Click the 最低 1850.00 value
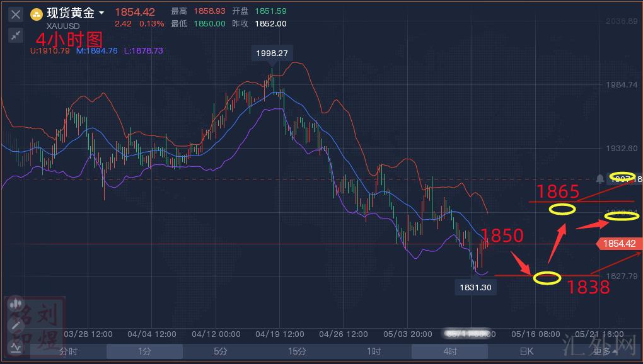The width and height of the screenshot is (643, 364). 209,24
